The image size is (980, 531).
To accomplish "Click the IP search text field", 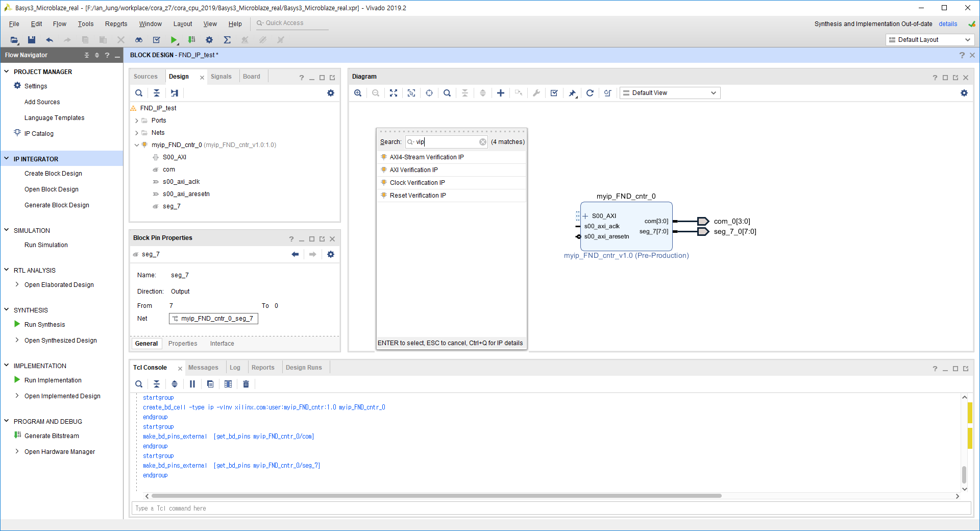I will (x=446, y=142).
